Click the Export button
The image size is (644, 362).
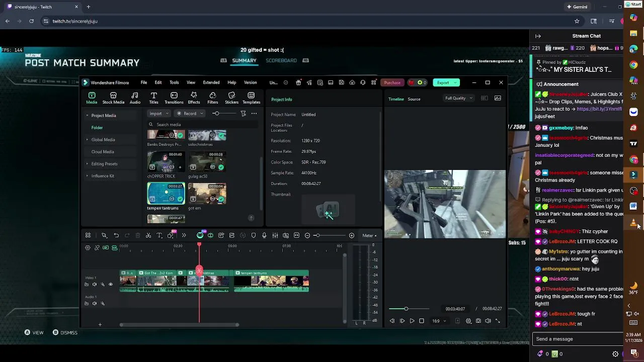click(x=446, y=82)
